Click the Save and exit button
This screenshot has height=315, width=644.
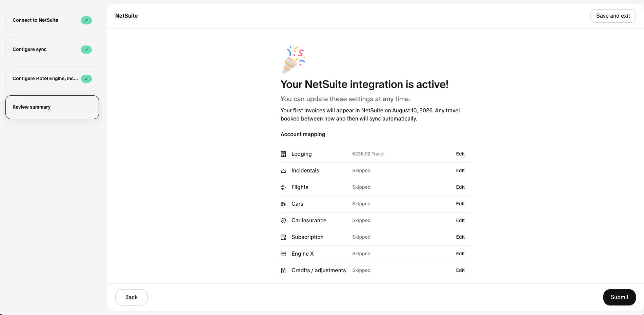[x=613, y=16]
